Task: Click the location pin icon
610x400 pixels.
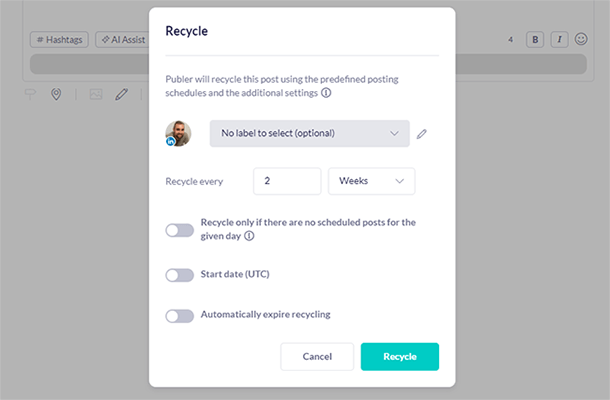Action: point(56,94)
